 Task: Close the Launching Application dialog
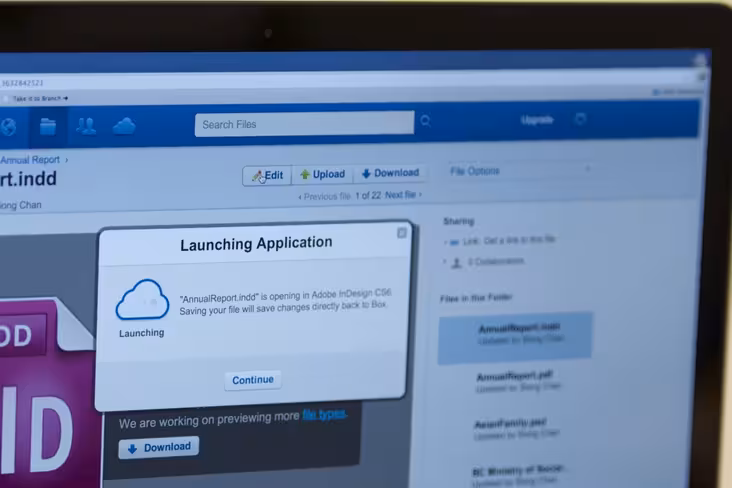pyautogui.click(x=401, y=233)
